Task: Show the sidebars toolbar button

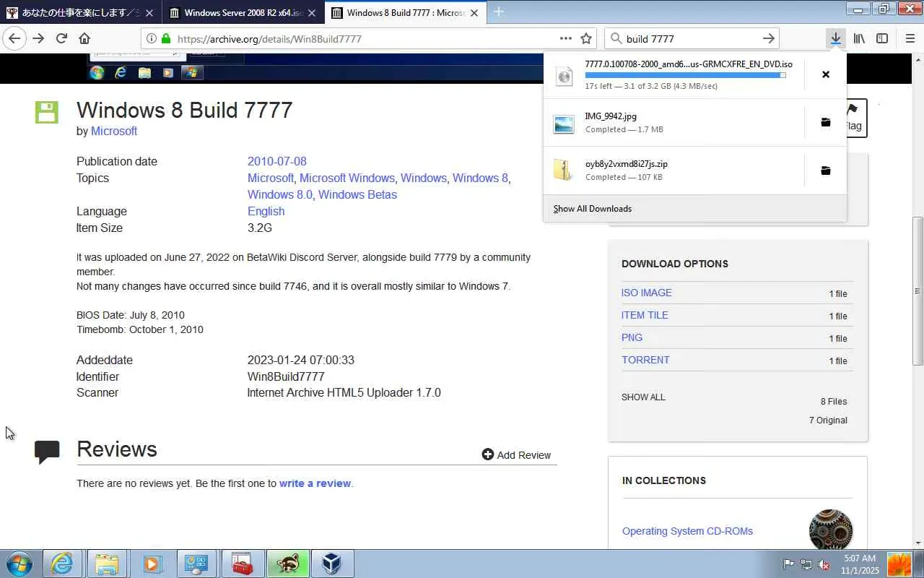Action: [882, 38]
